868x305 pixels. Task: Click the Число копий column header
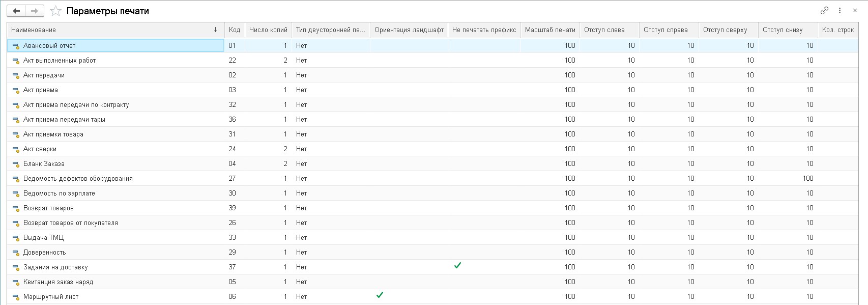pyautogui.click(x=268, y=30)
